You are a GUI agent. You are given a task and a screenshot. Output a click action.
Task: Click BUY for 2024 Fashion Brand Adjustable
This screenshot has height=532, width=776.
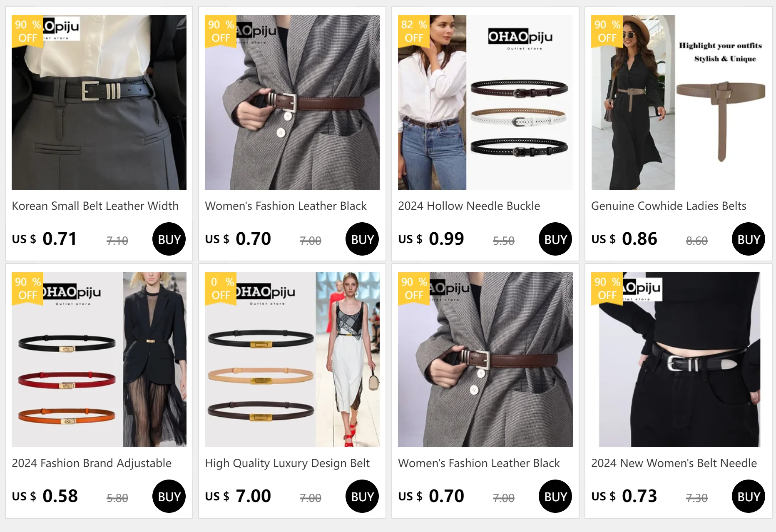pos(169,496)
